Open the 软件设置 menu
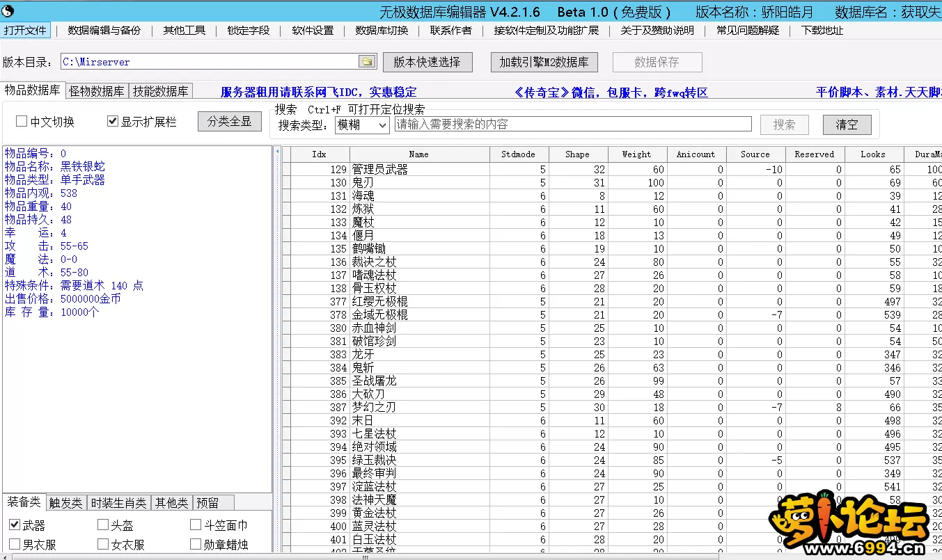 click(x=313, y=31)
